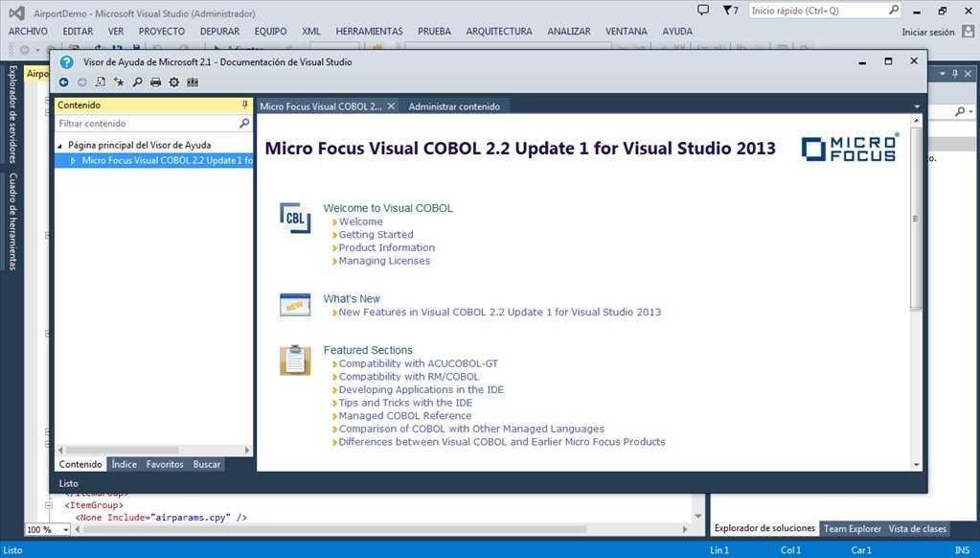The width and height of the screenshot is (980, 558).
Task: Open the Managed COBOL Reference link
Action: tap(405, 416)
